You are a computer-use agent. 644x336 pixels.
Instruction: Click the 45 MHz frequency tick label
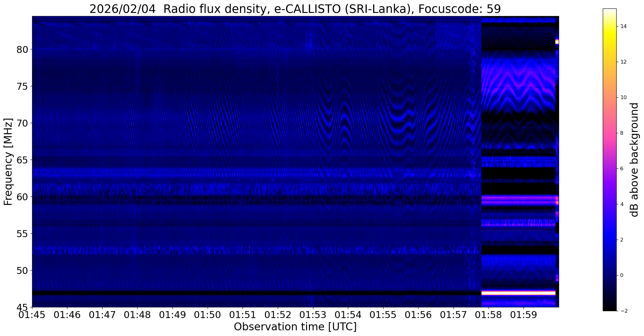(22, 307)
